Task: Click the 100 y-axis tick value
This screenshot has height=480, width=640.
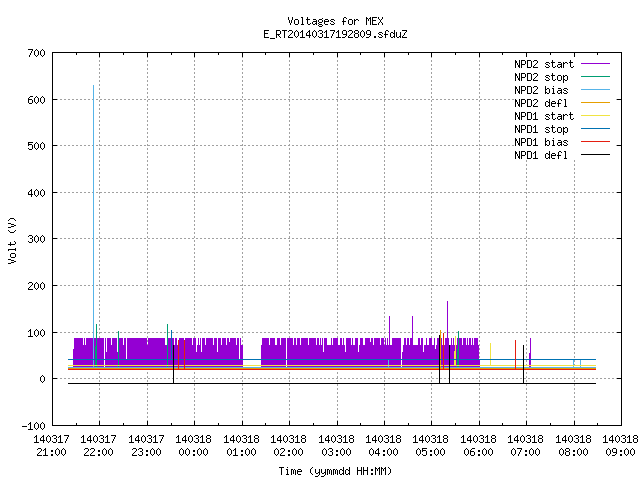Action: click(x=37, y=333)
